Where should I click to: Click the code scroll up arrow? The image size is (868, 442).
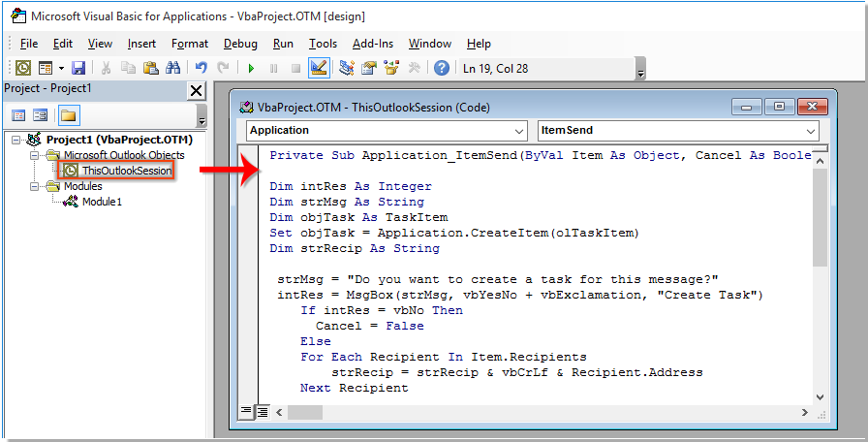click(820, 162)
